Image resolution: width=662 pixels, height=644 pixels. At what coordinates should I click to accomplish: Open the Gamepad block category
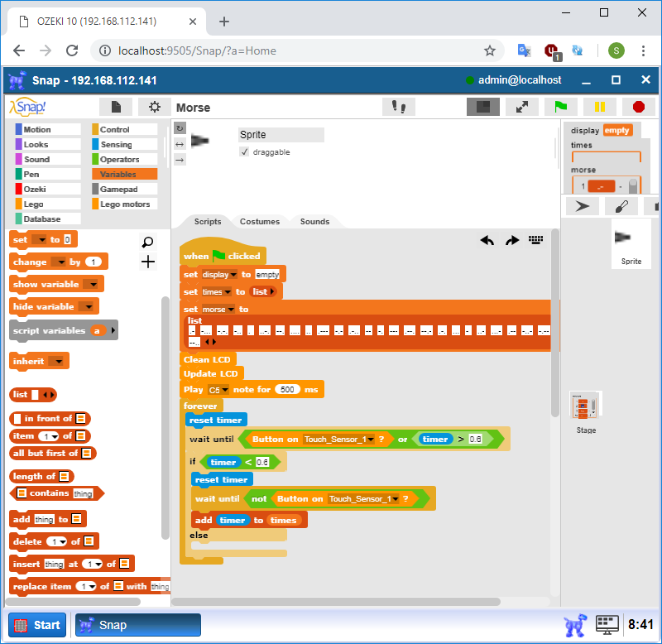(x=125, y=190)
